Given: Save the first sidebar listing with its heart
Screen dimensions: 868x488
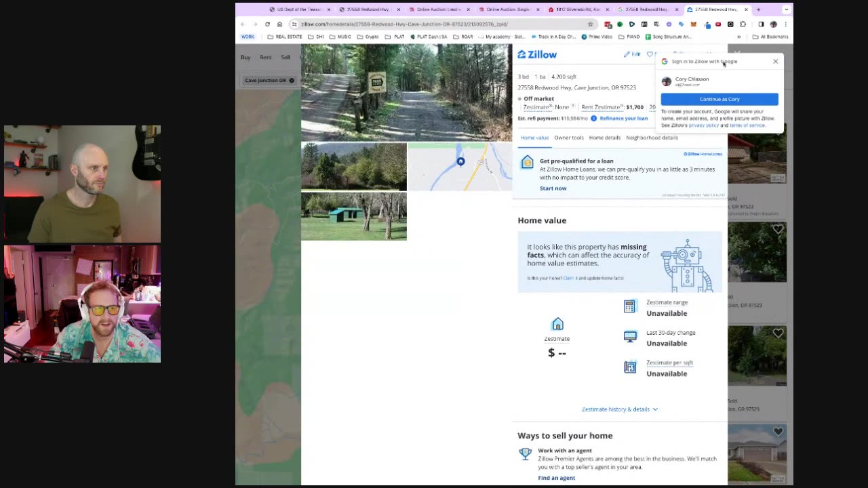Looking at the screenshot, I should (778, 229).
